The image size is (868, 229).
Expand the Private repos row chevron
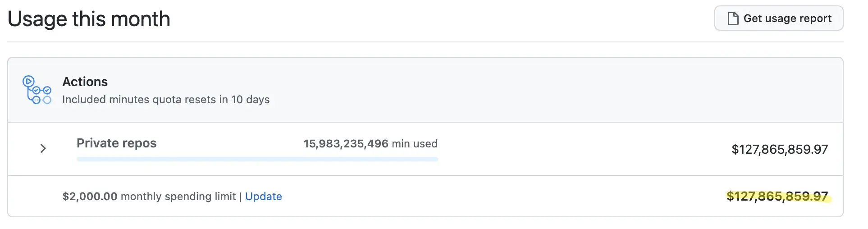click(43, 148)
